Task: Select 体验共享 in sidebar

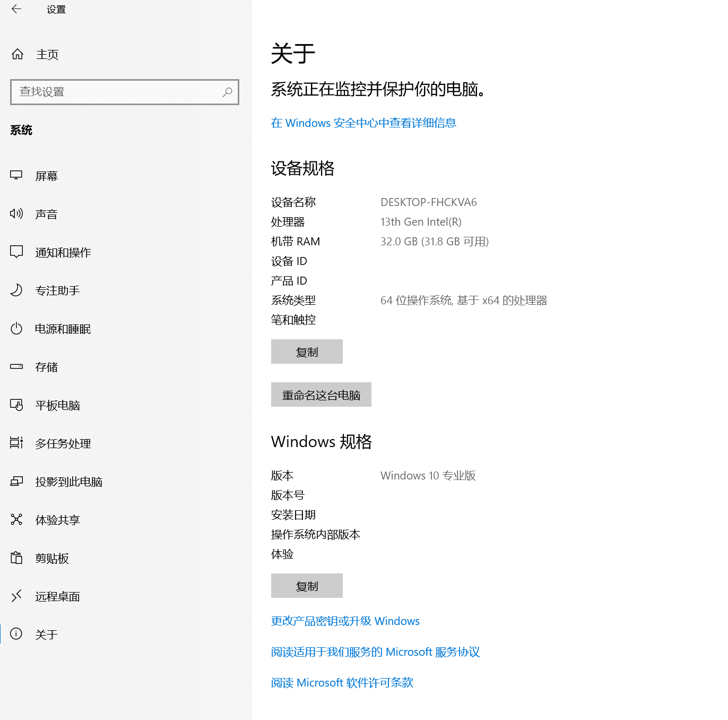Action: [126, 520]
